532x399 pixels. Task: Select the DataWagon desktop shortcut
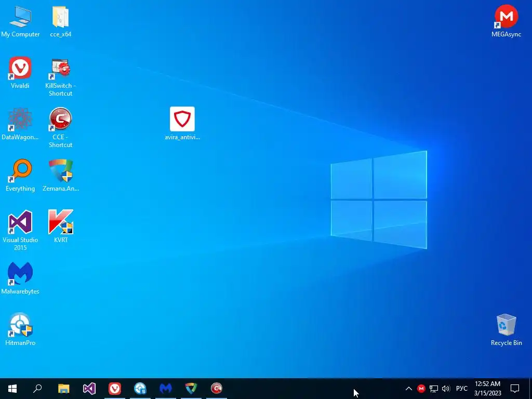(x=20, y=124)
